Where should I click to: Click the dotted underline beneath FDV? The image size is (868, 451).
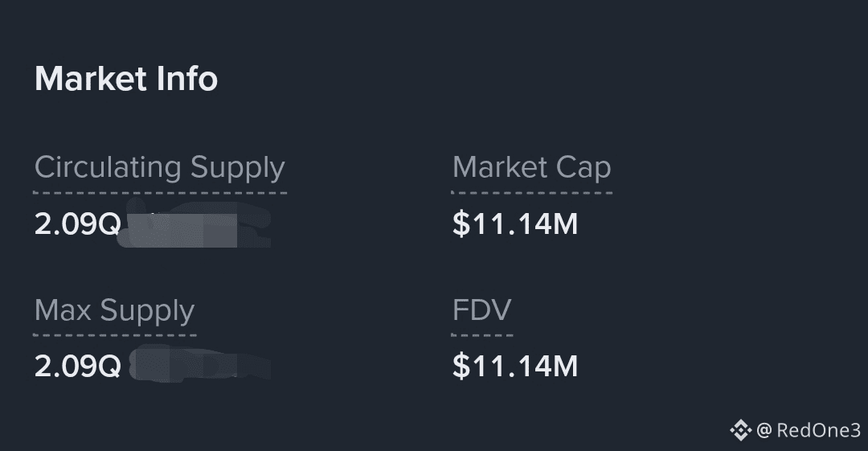(x=481, y=334)
